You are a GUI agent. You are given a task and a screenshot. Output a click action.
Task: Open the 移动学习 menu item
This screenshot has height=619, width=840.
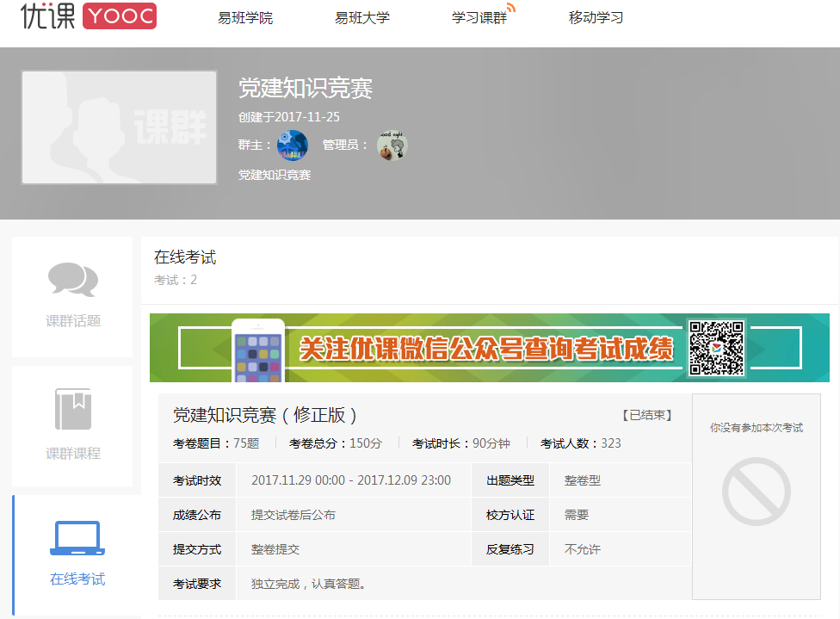pos(596,18)
